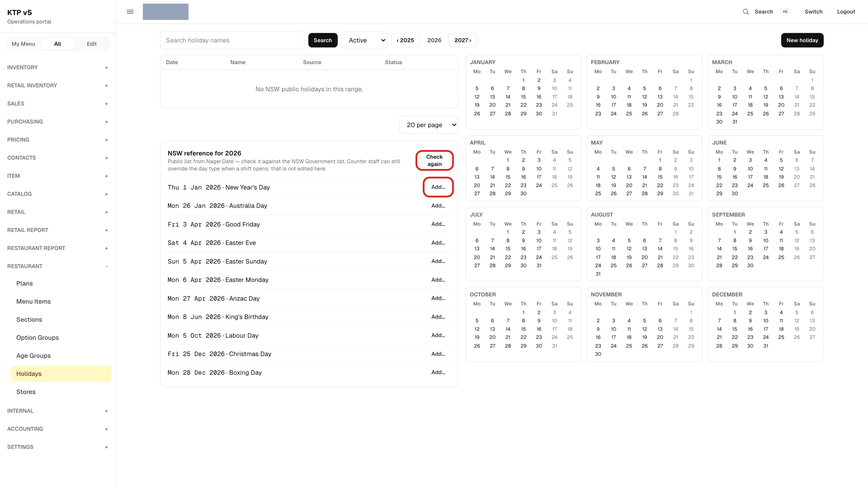868x488 pixels.
Task: Switch to the Edit menu tab
Action: pos(92,44)
